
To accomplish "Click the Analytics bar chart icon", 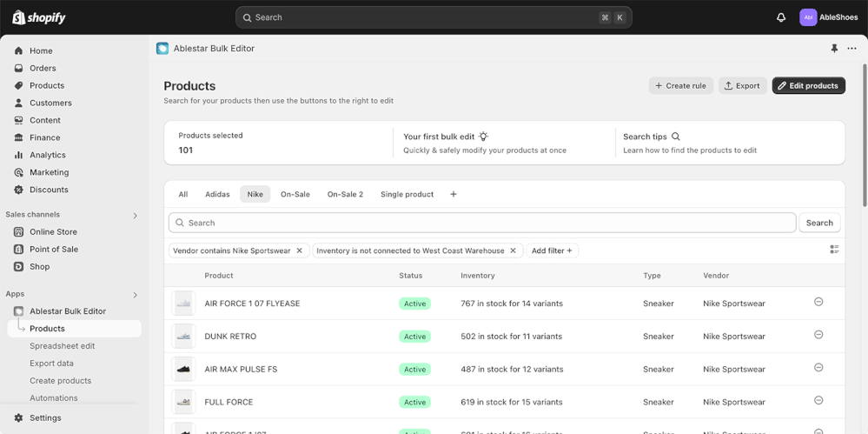I will (x=19, y=155).
